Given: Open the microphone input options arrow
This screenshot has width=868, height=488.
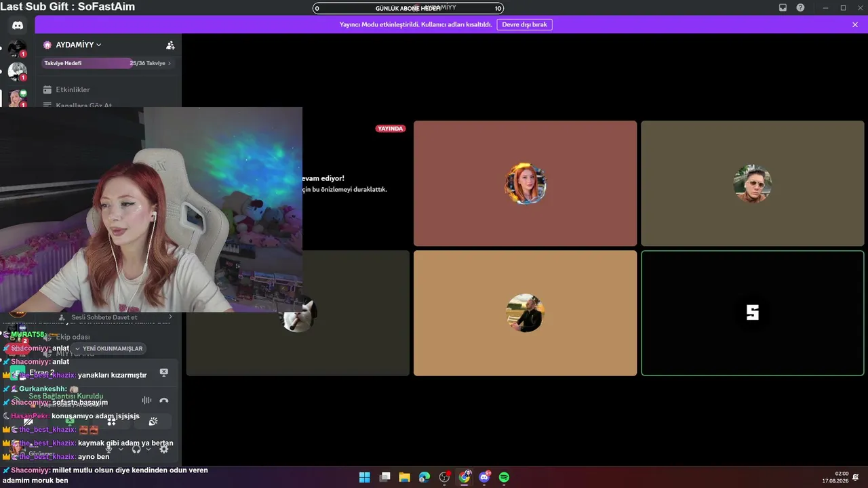Looking at the screenshot, I should pos(121,449).
